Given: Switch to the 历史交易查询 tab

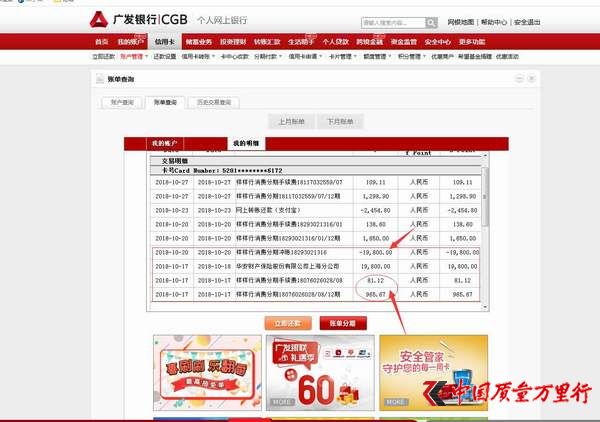Looking at the screenshot, I should click(214, 103).
